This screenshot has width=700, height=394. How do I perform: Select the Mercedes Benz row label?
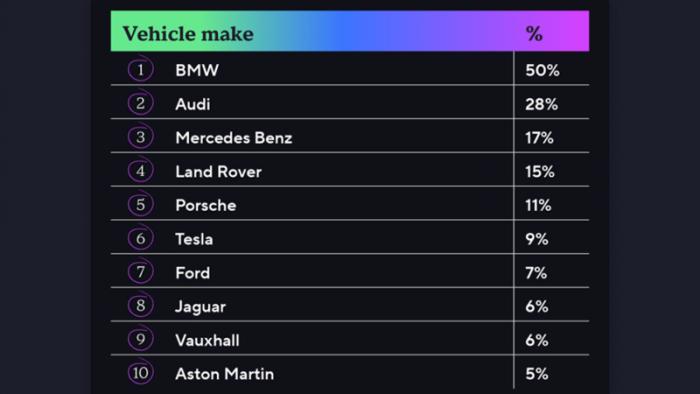click(234, 138)
